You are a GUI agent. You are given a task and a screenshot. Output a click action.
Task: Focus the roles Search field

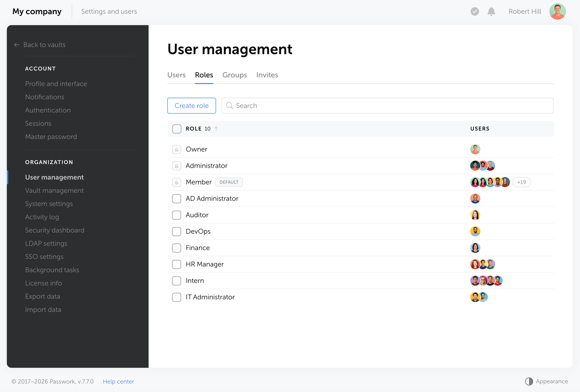(387, 106)
